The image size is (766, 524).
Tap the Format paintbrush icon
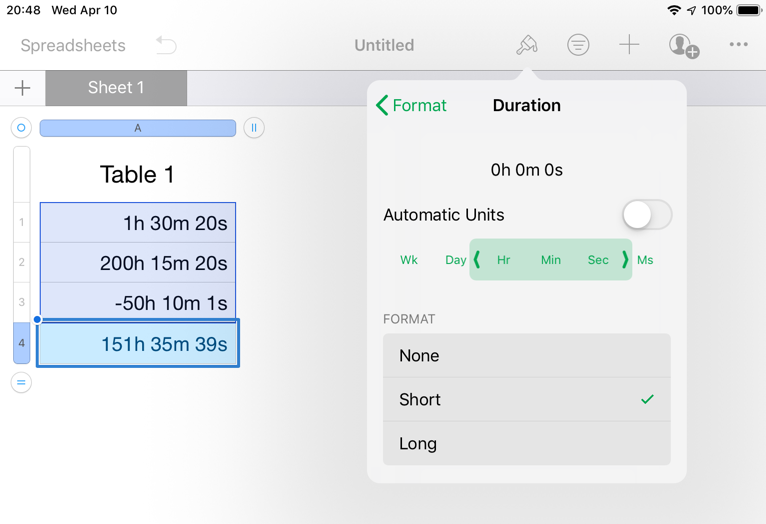[527, 45]
